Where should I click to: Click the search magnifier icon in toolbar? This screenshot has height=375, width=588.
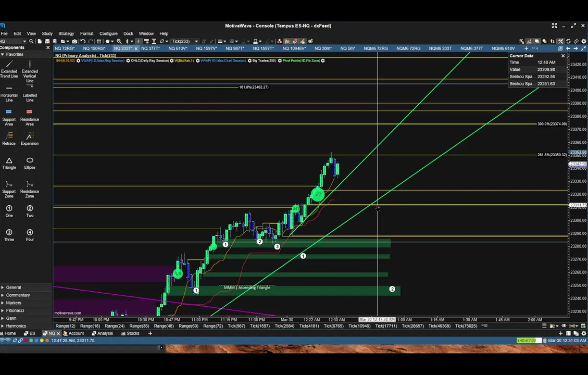[x=31, y=41]
